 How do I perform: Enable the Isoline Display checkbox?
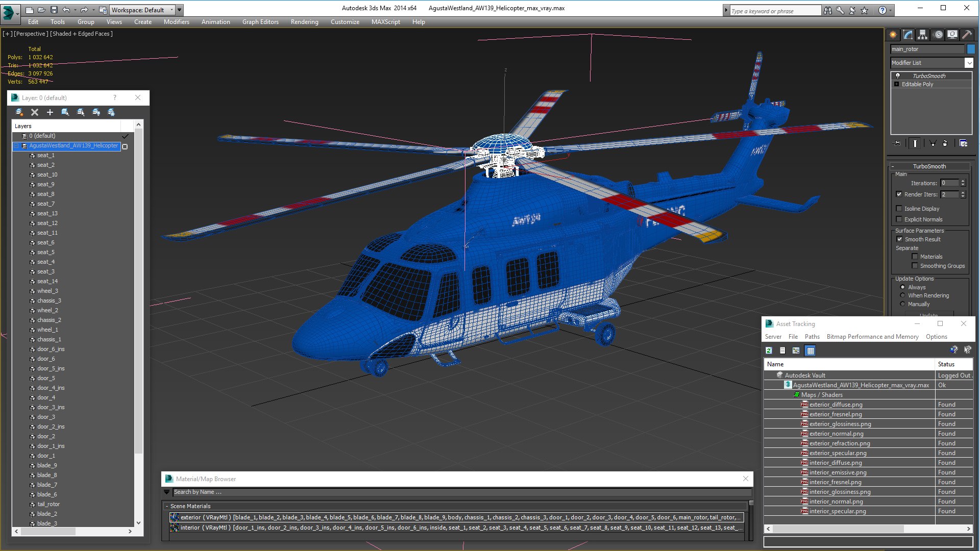click(x=899, y=209)
